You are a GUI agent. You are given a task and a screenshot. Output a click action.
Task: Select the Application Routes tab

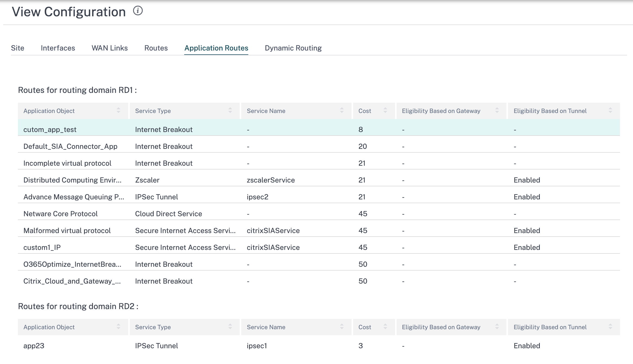pos(216,48)
